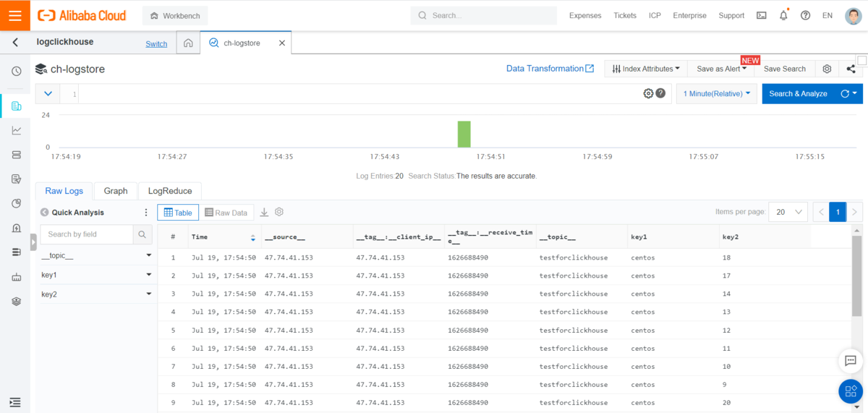Screen dimensions: 868x413
Task: Click the Save Search button
Action: (785, 69)
